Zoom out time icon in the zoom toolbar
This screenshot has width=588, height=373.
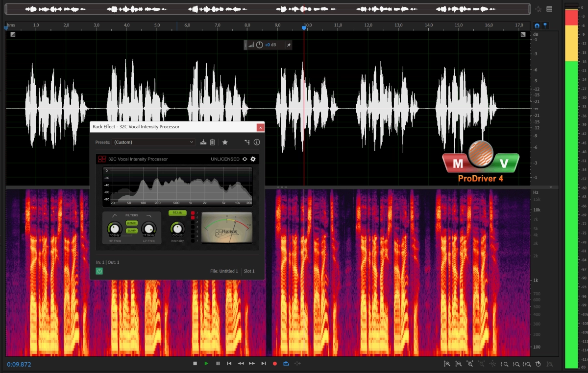tap(482, 364)
